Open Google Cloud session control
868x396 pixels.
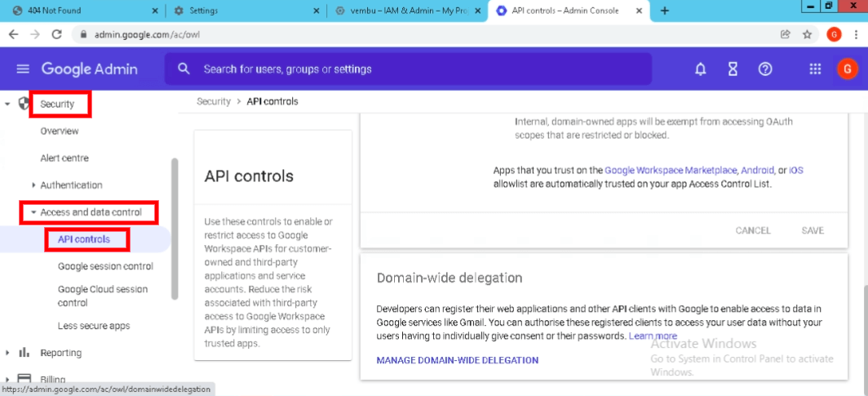tap(103, 296)
